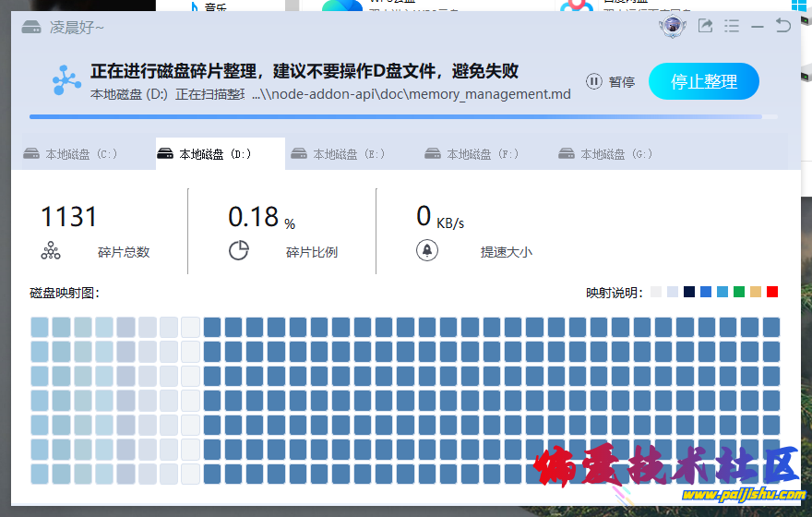Open the 本地磁盘 (E:) tab
This screenshot has width=812, height=517.
[340, 154]
